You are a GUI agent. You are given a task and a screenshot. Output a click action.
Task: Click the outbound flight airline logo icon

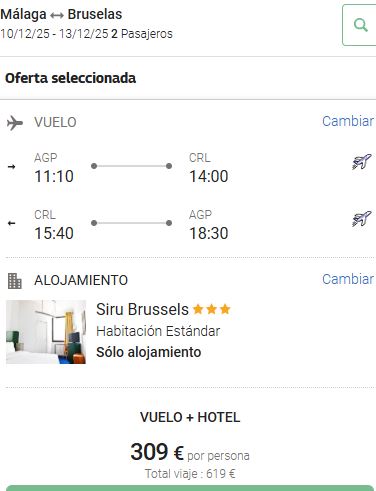pyautogui.click(x=362, y=162)
